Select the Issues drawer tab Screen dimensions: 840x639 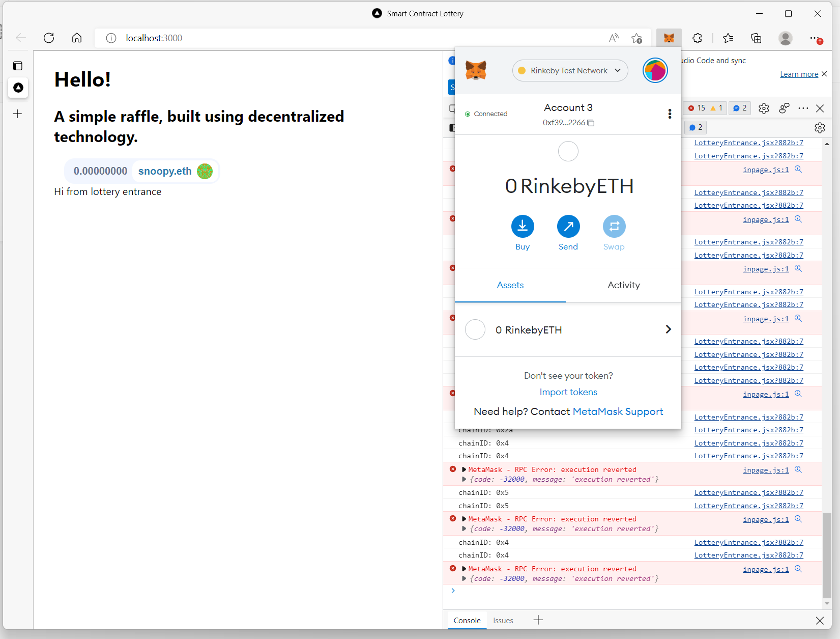pyautogui.click(x=503, y=621)
